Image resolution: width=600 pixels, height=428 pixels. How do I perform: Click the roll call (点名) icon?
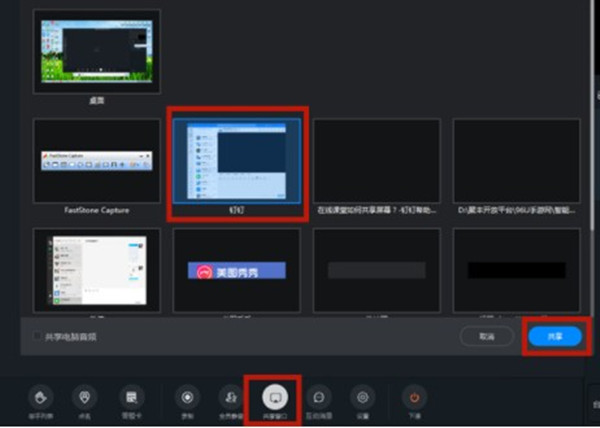[85, 397]
